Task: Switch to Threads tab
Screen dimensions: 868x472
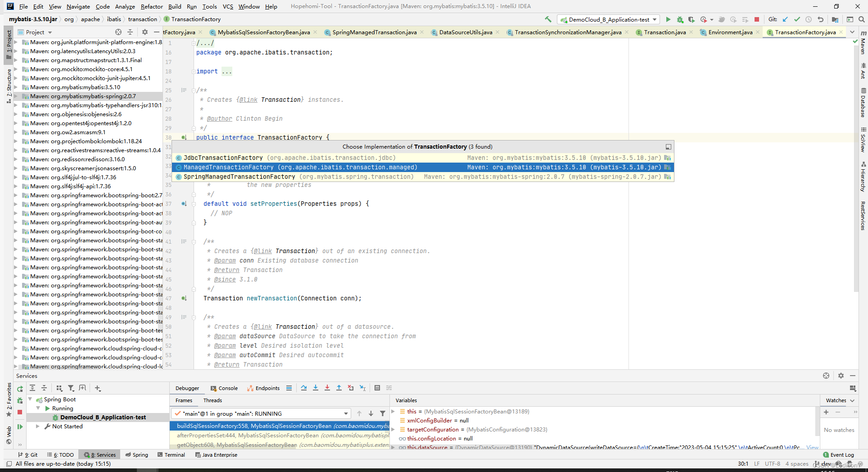Action: coord(212,400)
